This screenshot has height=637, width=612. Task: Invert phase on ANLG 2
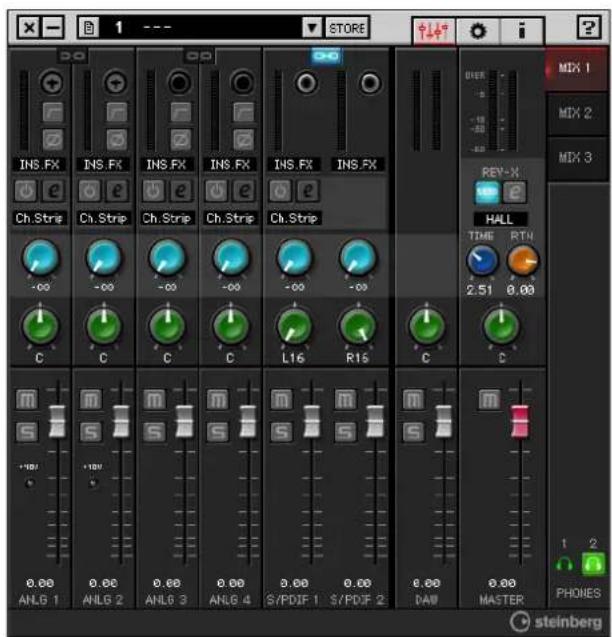[117, 140]
